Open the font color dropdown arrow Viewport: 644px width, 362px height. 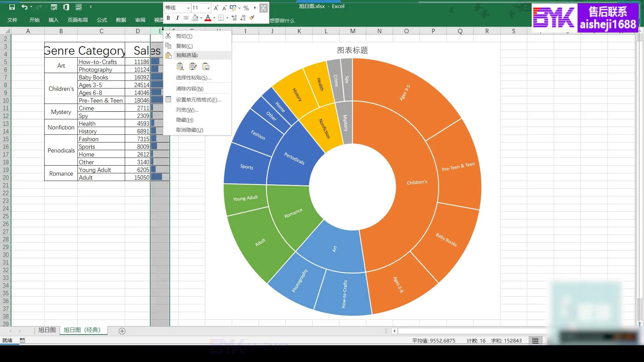click(x=214, y=18)
